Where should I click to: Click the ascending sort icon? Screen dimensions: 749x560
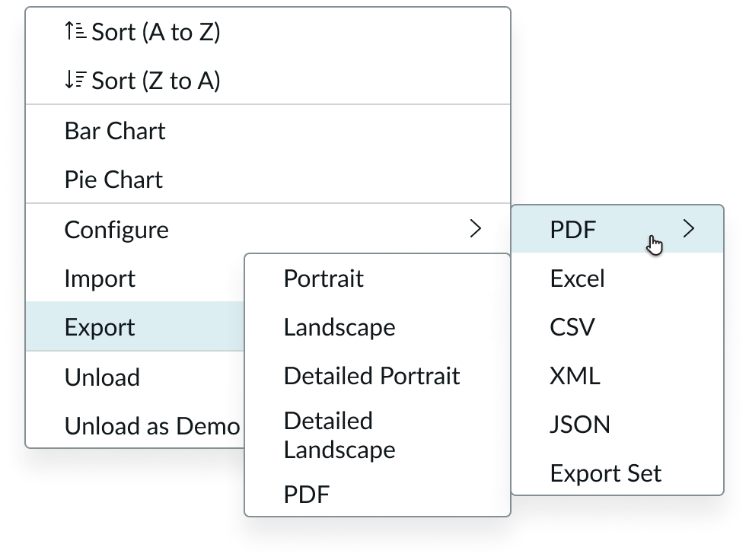pos(75,31)
